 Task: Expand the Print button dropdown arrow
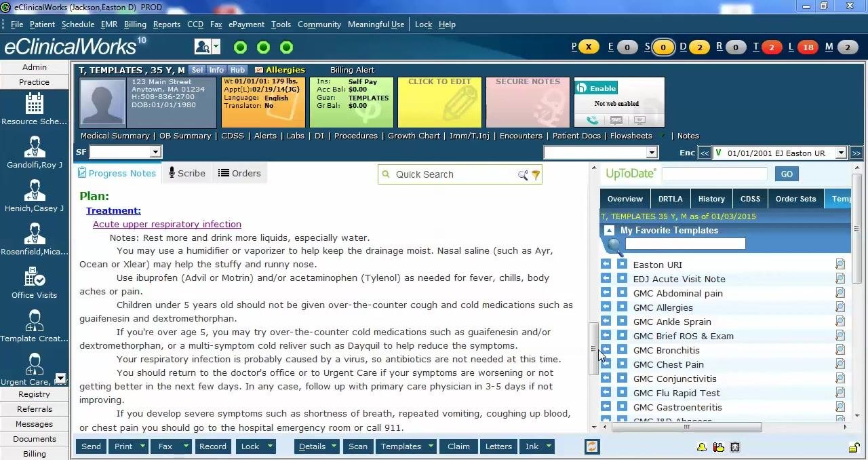(x=142, y=446)
